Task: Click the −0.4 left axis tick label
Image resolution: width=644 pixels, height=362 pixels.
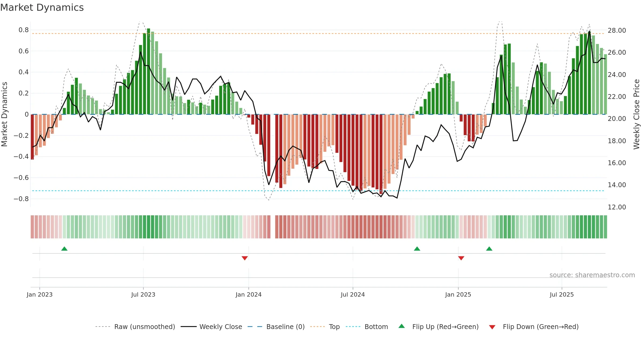Action: (21, 156)
